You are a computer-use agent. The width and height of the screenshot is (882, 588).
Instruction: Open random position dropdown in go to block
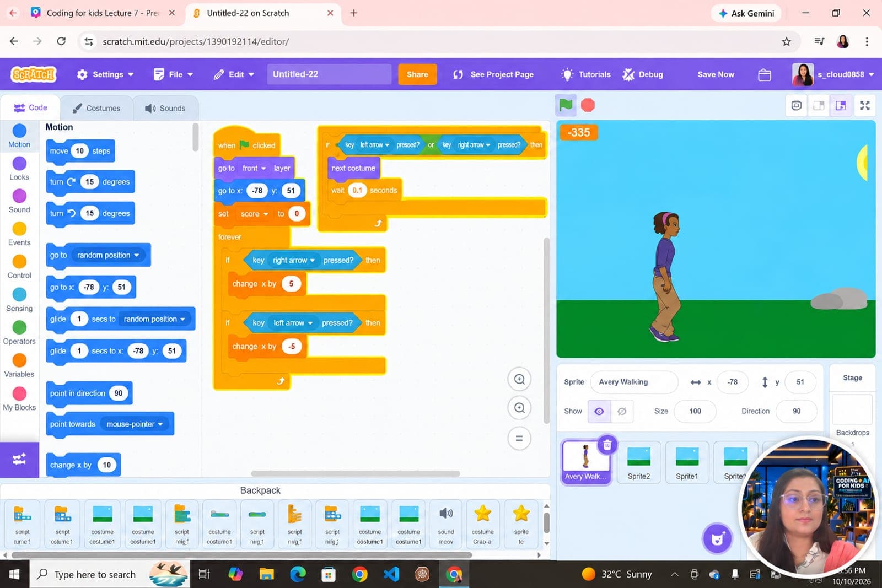tap(108, 255)
